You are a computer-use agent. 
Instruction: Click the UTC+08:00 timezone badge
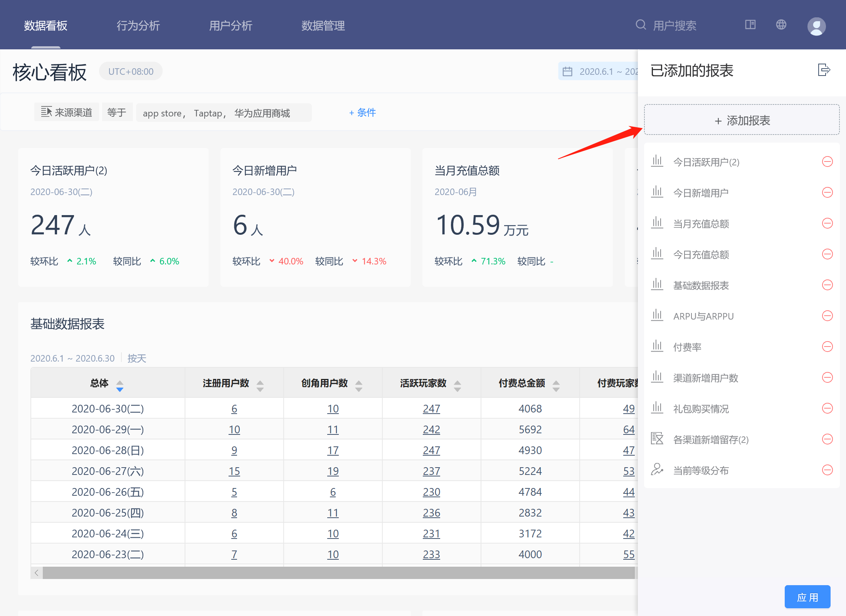(131, 71)
